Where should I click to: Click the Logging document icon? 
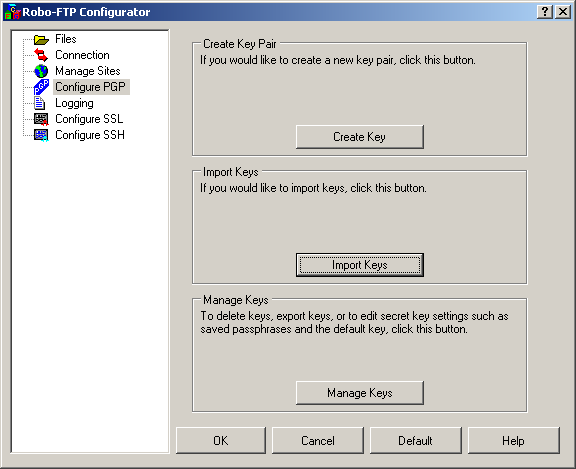point(40,103)
